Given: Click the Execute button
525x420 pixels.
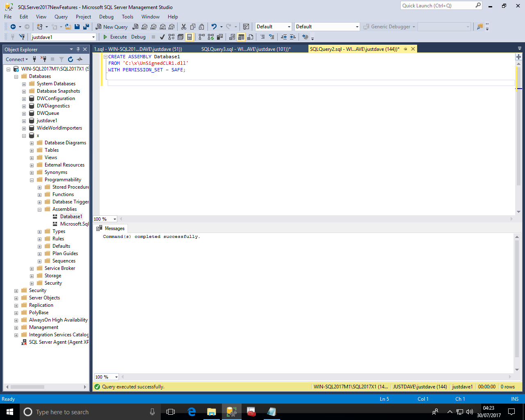Looking at the screenshot, I should (115, 37).
